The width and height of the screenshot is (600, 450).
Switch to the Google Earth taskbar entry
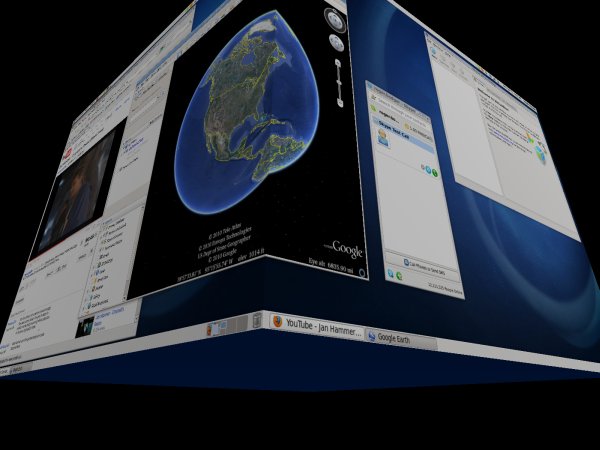pyautogui.click(x=401, y=340)
